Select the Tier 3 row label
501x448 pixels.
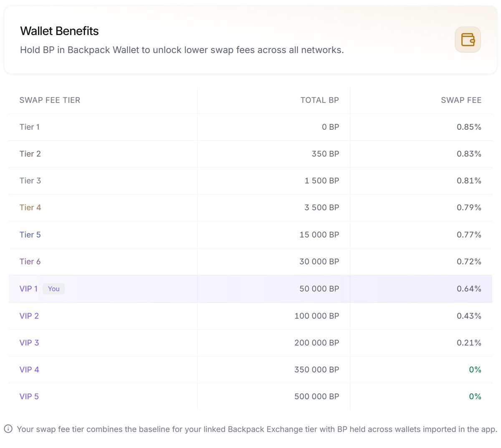coord(30,181)
